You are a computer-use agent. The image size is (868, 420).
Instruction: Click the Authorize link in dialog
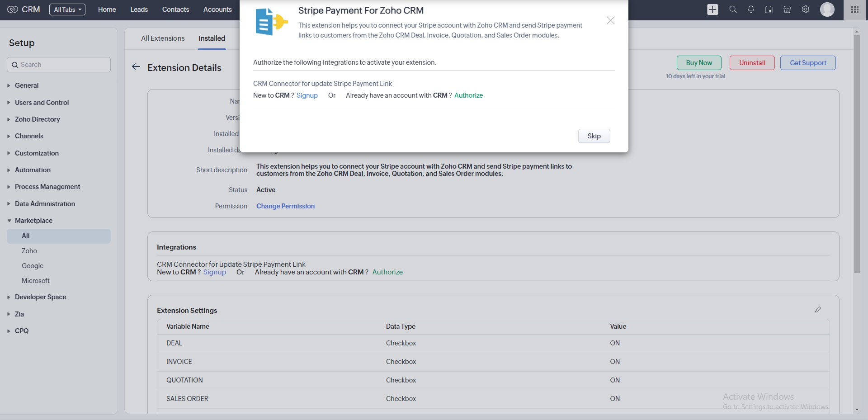(468, 95)
